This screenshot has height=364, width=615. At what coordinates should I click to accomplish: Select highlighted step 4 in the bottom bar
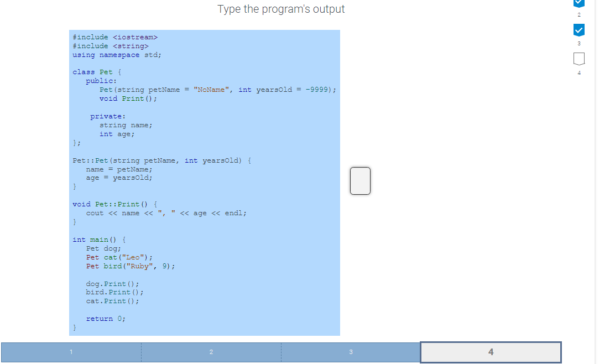[x=491, y=352]
